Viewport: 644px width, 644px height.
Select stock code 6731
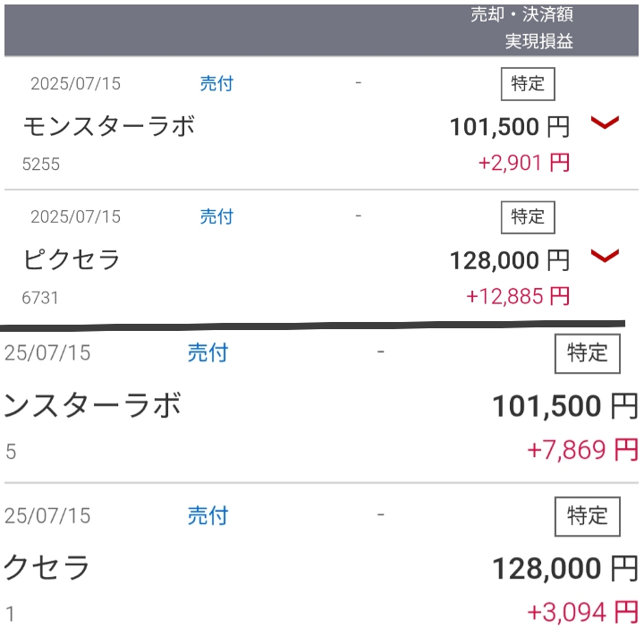(41, 296)
